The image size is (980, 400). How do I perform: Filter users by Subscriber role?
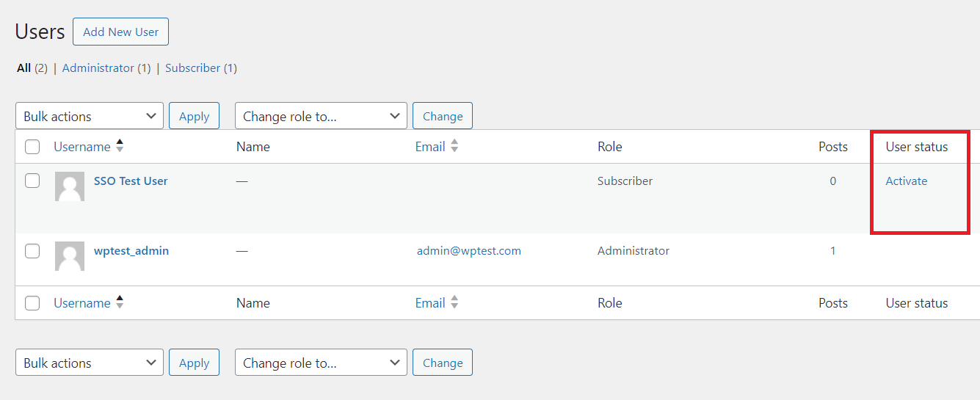[x=192, y=68]
